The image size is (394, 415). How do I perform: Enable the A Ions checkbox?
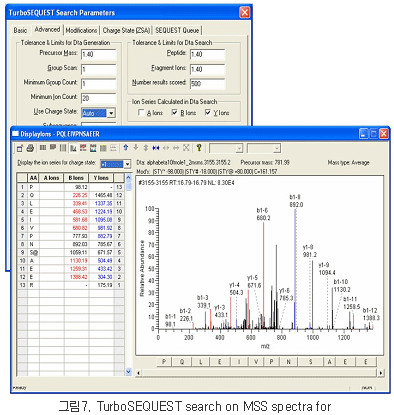point(141,113)
